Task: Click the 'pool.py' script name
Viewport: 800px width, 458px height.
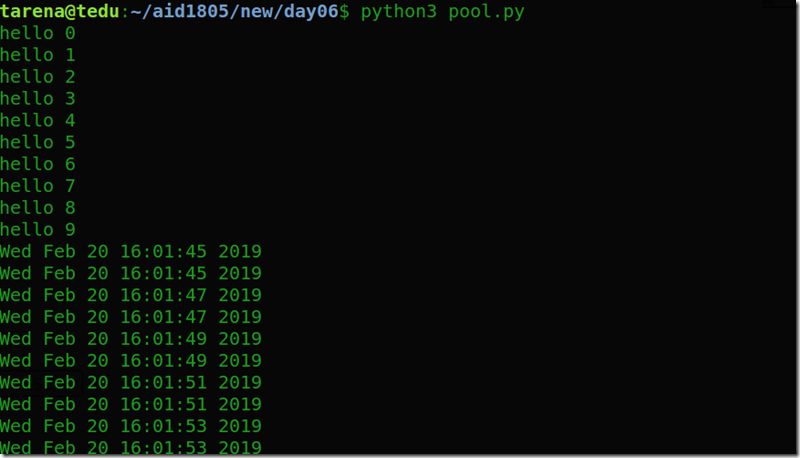Action: [487, 12]
